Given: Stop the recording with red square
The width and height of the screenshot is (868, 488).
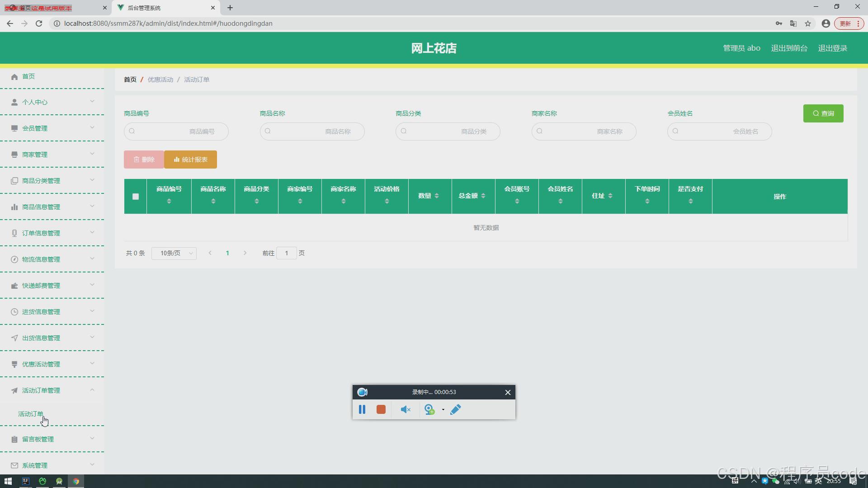Looking at the screenshot, I should pos(381,409).
